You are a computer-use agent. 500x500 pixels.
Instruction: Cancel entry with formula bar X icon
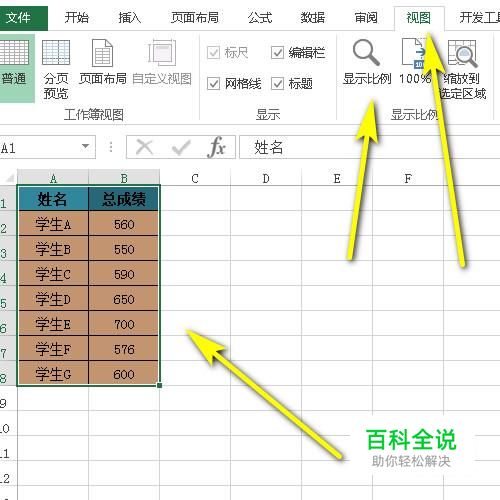(x=144, y=147)
